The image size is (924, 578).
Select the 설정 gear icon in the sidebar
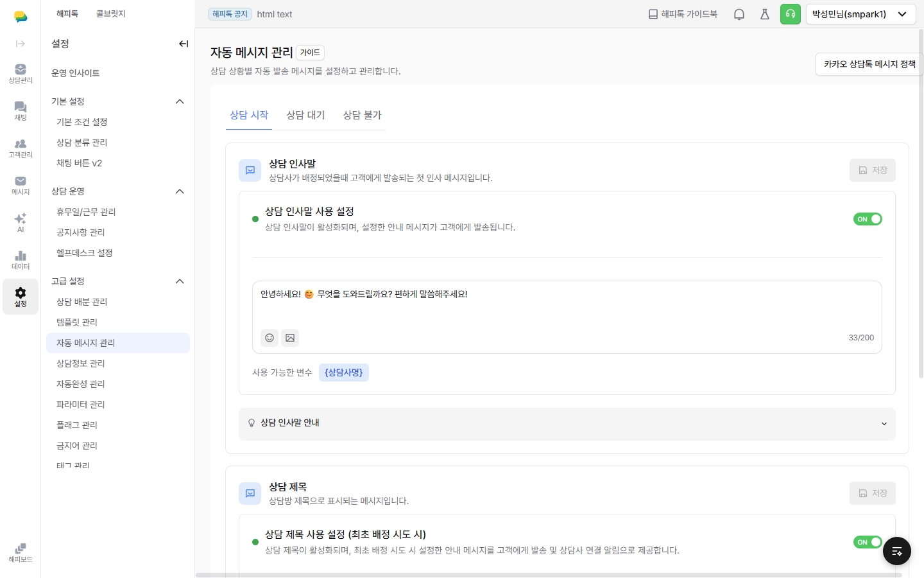(x=21, y=297)
